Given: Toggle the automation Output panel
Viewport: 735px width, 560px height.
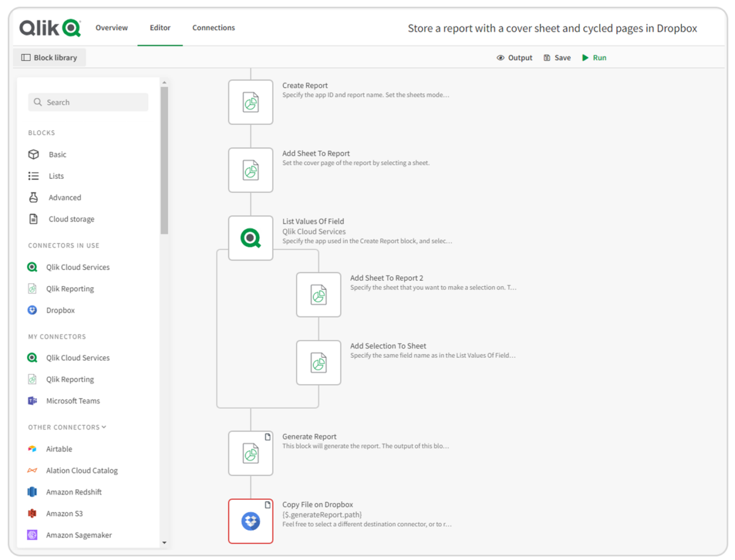Looking at the screenshot, I should [x=514, y=58].
